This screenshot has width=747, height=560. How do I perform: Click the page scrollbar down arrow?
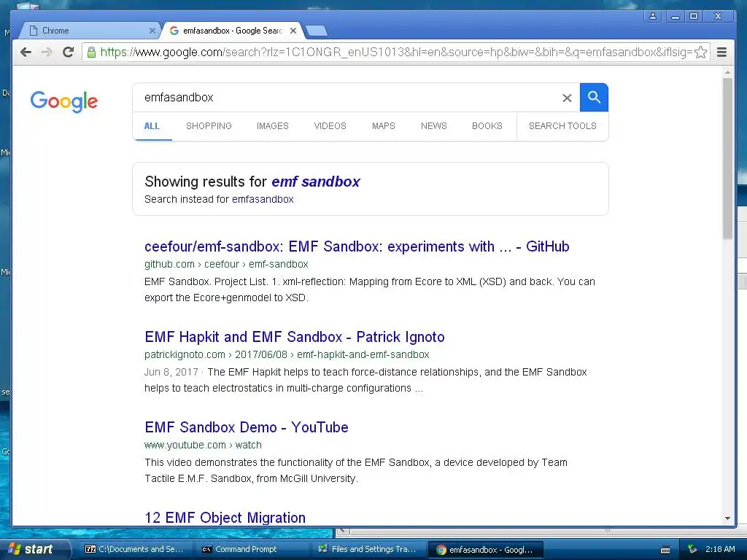point(727,518)
